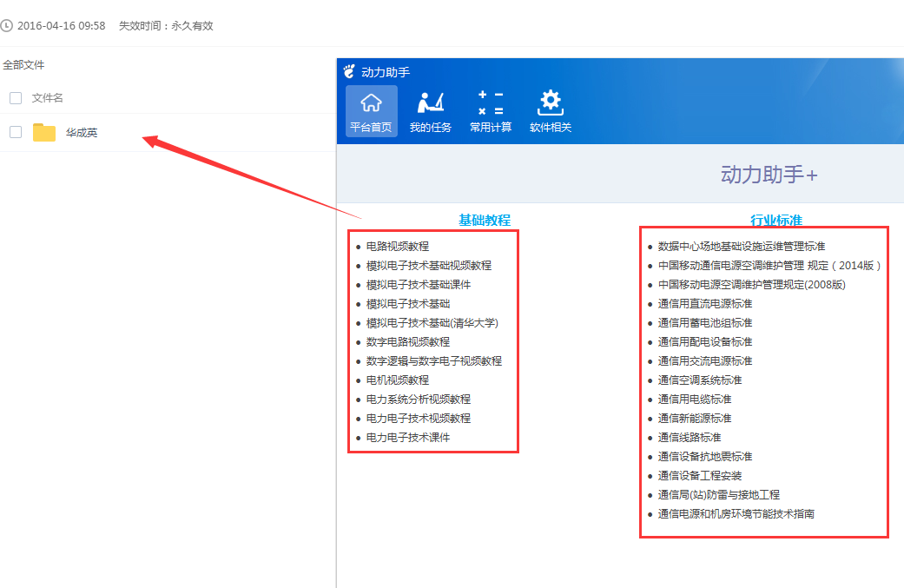This screenshot has height=588, width=904.
Task: Open 通信设备工程安装
Action: [x=700, y=475]
